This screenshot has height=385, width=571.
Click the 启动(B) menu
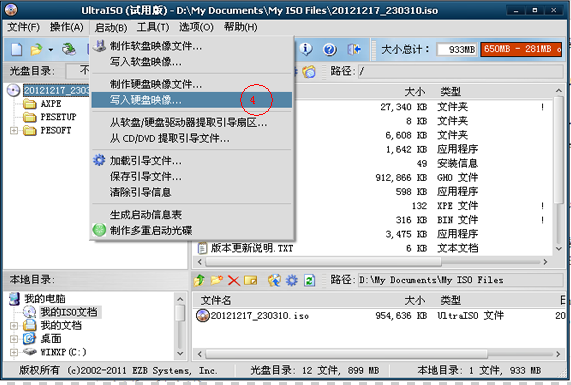pyautogui.click(x=111, y=27)
